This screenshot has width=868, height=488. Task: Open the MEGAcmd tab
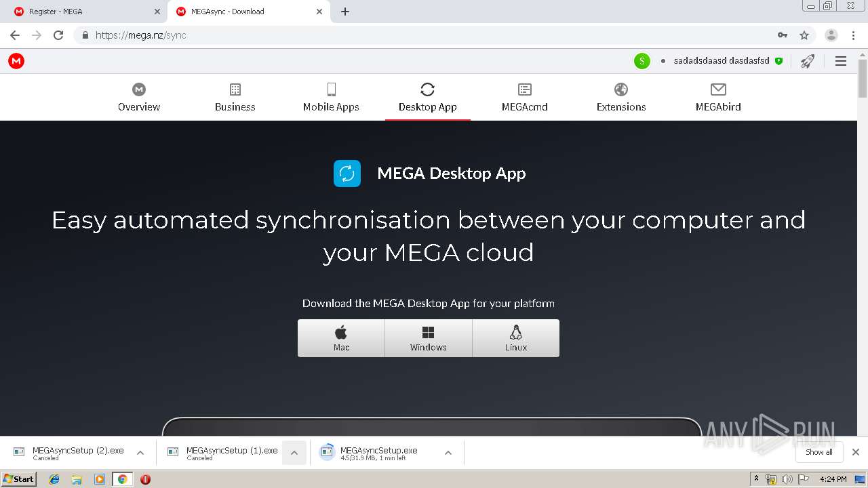(525, 98)
